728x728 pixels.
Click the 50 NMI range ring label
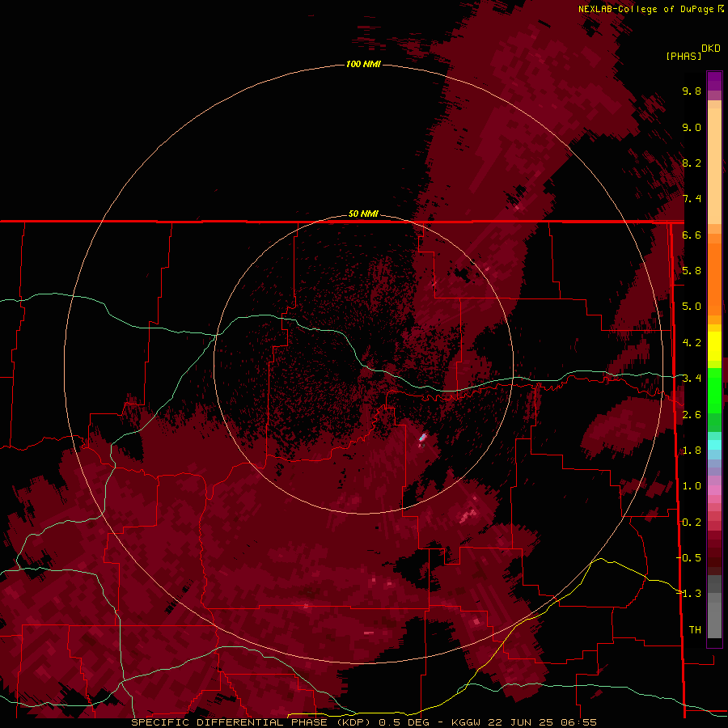[363, 214]
